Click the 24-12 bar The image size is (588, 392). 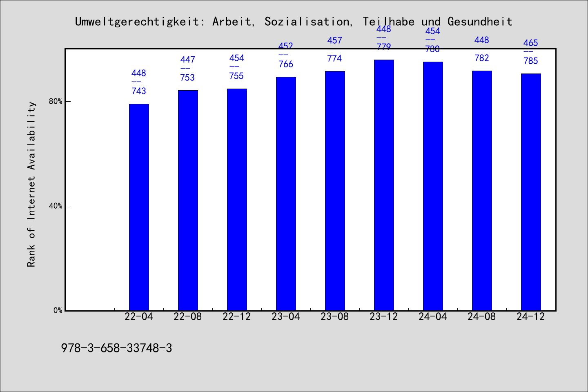[531, 192]
